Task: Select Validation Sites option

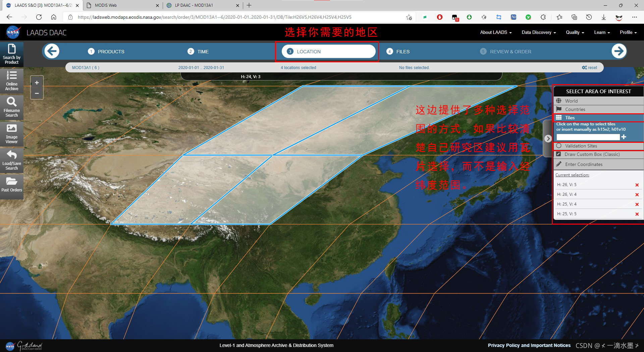Action: click(598, 146)
